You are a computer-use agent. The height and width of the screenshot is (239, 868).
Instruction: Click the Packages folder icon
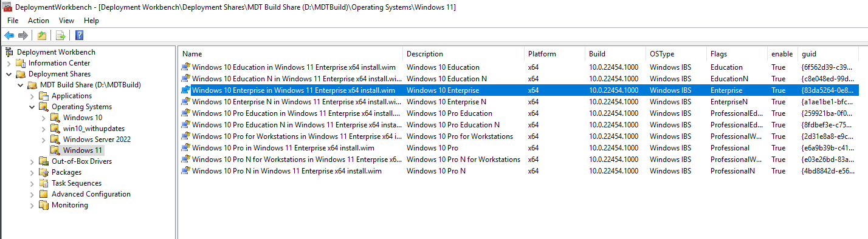pos(44,172)
